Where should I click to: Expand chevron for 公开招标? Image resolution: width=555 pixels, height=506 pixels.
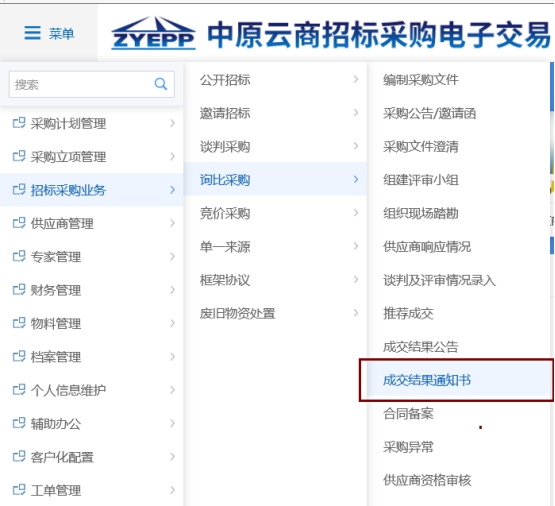[356, 80]
